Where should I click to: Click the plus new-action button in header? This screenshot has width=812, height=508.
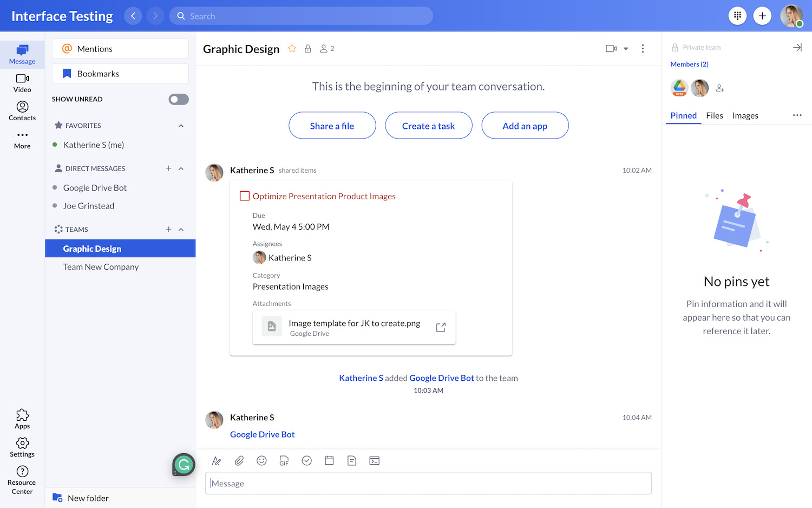[x=762, y=16]
